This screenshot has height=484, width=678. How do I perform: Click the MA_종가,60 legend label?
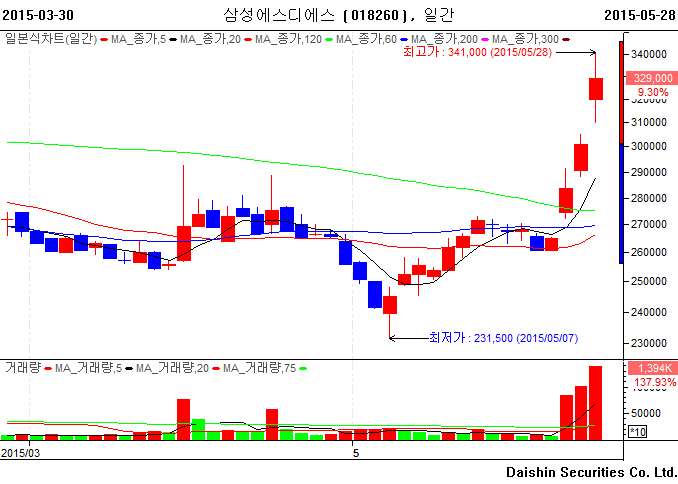tap(366, 39)
